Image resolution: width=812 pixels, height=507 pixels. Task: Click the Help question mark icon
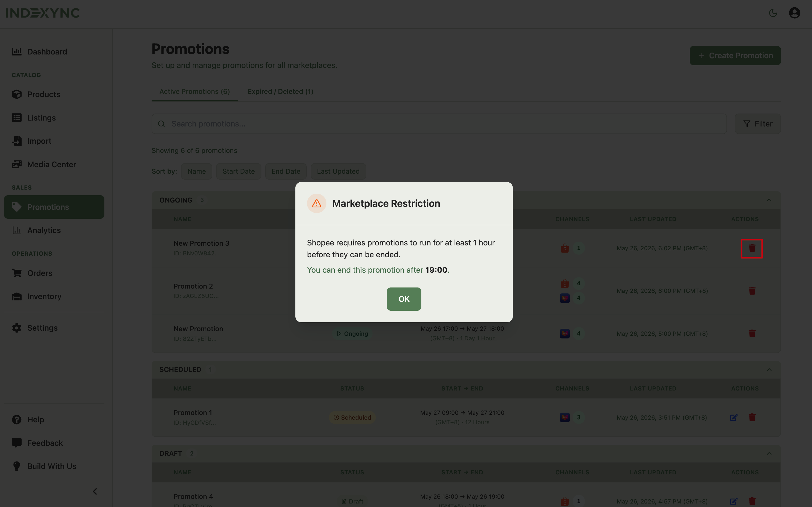16,419
